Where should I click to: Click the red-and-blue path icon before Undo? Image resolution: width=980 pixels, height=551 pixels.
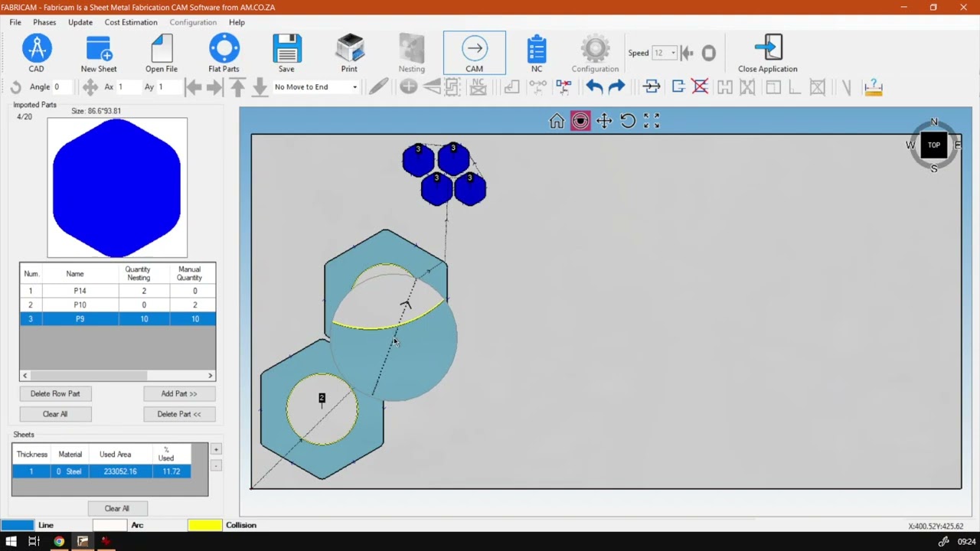click(563, 87)
